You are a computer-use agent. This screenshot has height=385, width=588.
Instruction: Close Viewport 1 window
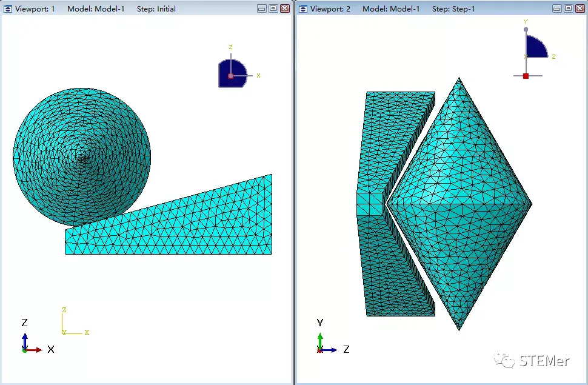285,8
